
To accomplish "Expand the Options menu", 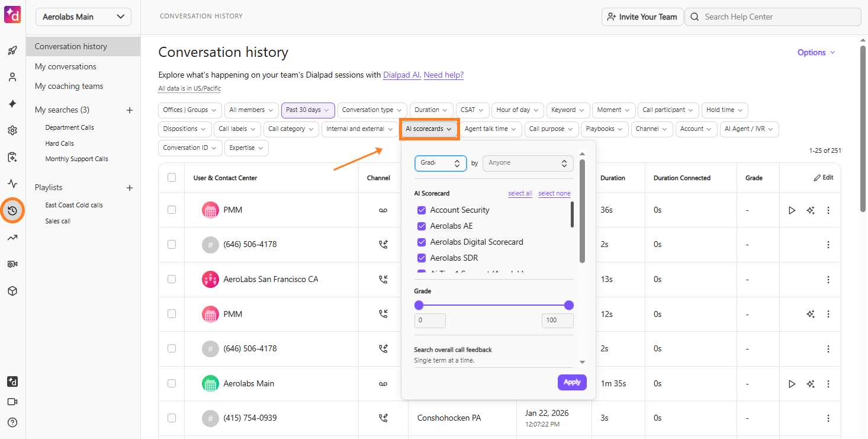I will (816, 53).
